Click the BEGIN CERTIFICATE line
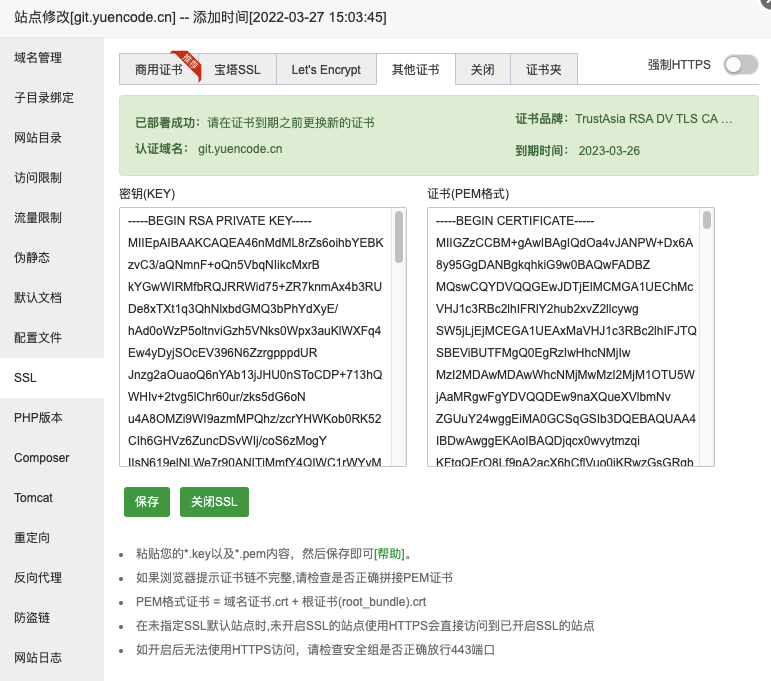Viewport: 771px width, 681px height. [515, 221]
